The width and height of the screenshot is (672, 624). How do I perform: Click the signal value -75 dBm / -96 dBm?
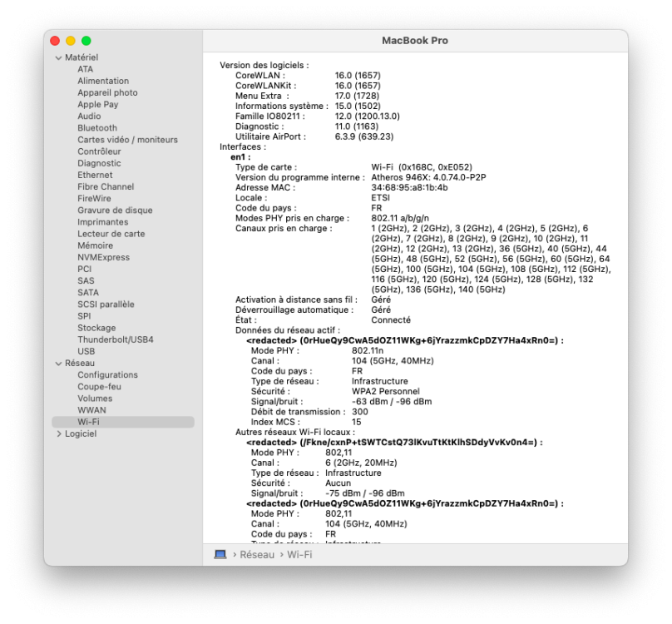click(x=365, y=493)
